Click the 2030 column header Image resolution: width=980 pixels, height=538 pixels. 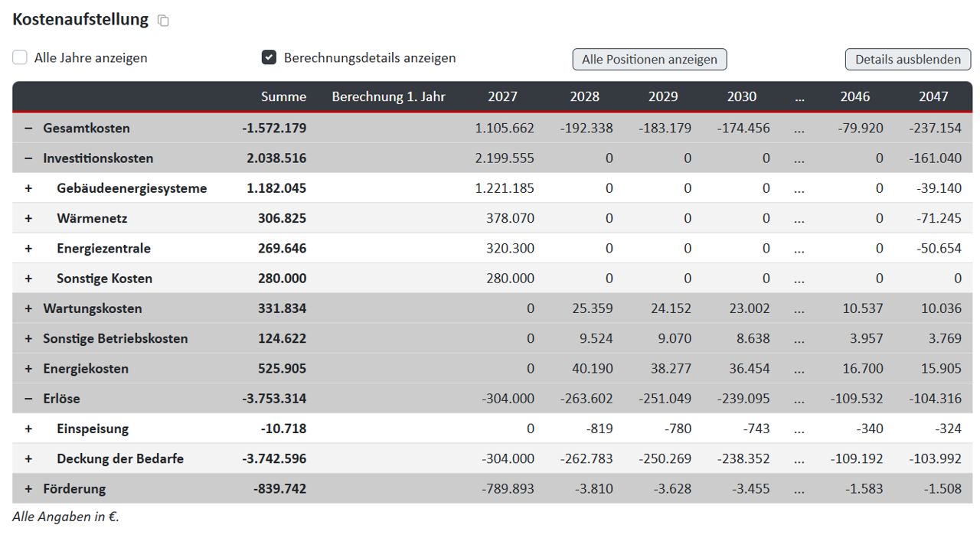[741, 96]
